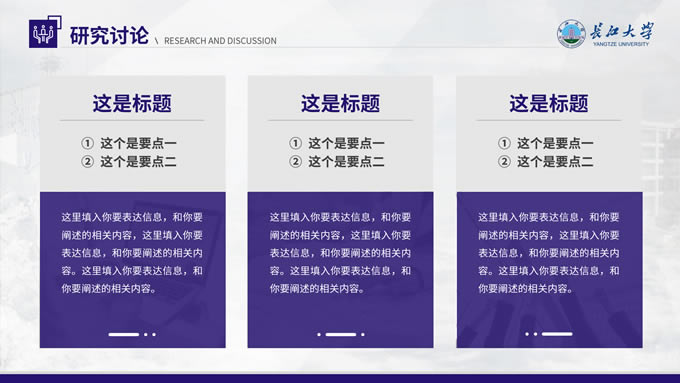Select the RESEARCH AND DISCUSSION subtitle
680x383 pixels.
point(220,41)
